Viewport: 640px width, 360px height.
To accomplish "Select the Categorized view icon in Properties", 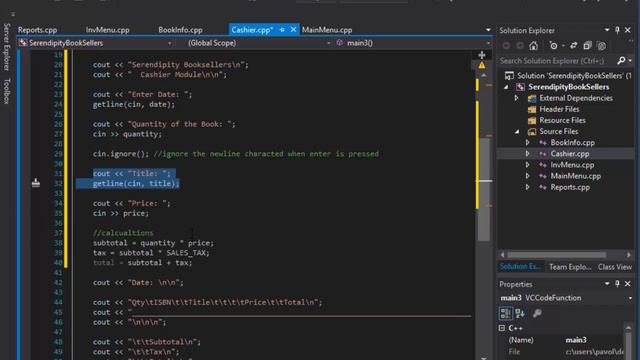I will click(505, 313).
